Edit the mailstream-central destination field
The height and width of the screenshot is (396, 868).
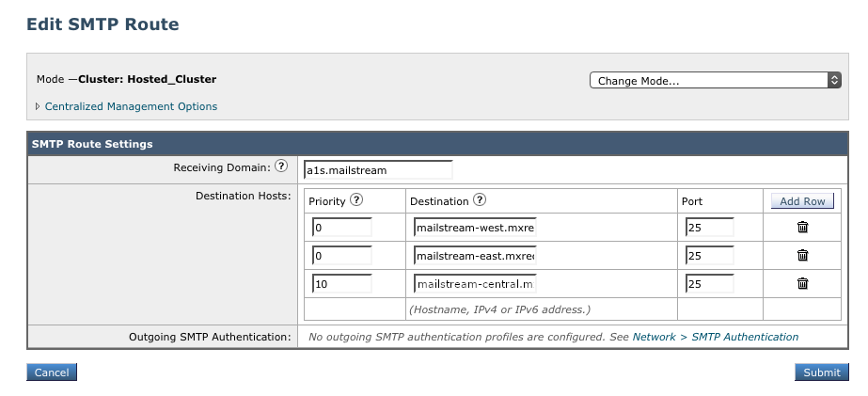474,284
